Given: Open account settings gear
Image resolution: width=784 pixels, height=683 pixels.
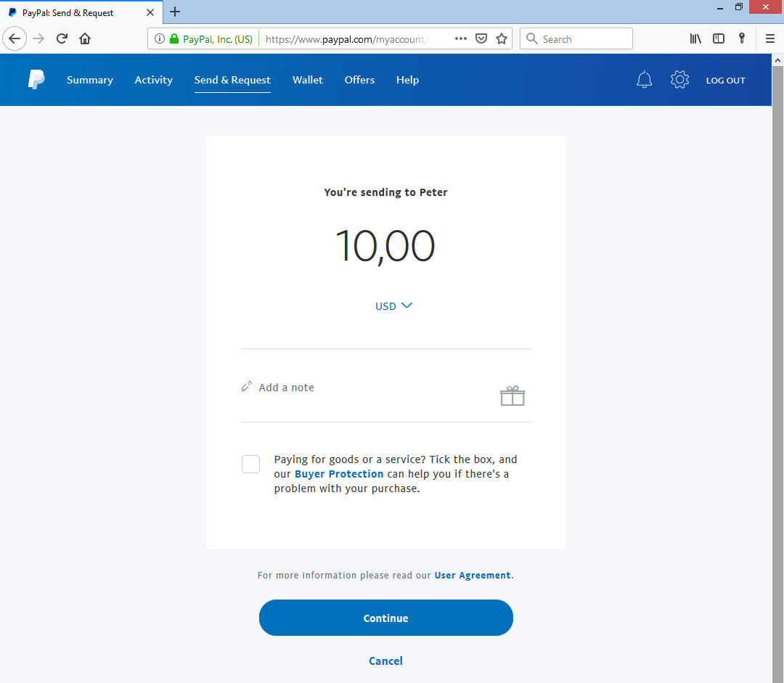Looking at the screenshot, I should pyautogui.click(x=679, y=80).
